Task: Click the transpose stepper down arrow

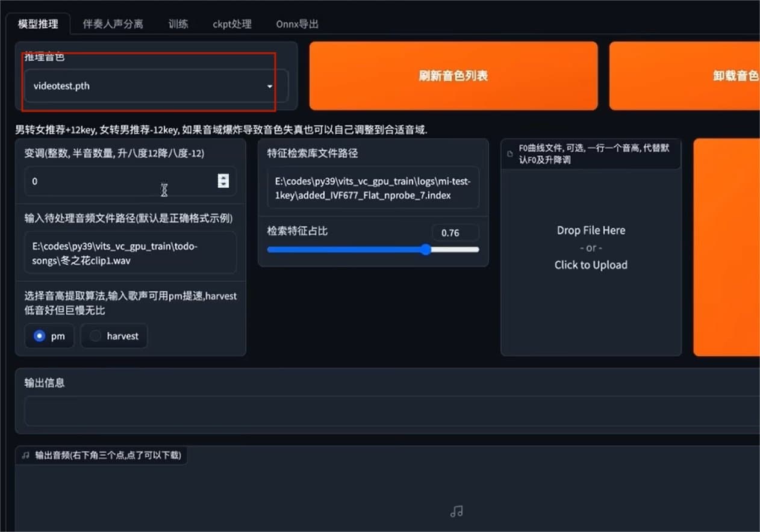Action: point(223,184)
